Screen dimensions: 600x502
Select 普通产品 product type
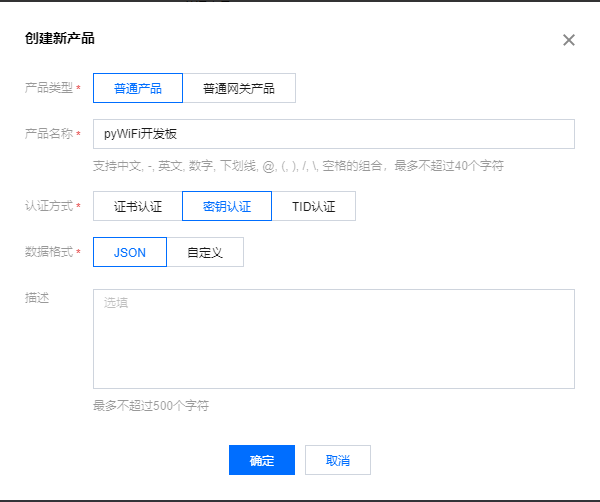coord(138,88)
